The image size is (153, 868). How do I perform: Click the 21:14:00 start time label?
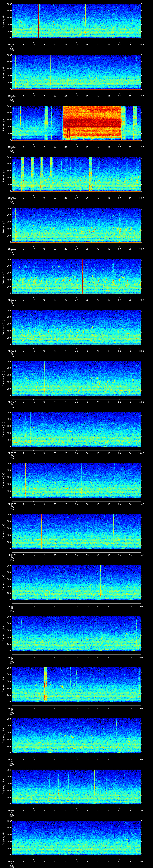tap(12, 708)
